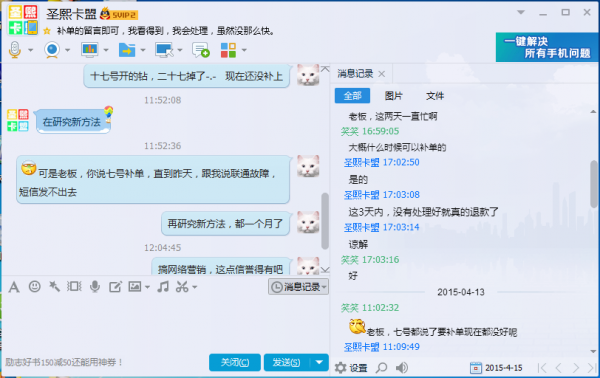Click 2015-04-13 date separator
The width and height of the screenshot is (600, 378).
click(x=461, y=292)
